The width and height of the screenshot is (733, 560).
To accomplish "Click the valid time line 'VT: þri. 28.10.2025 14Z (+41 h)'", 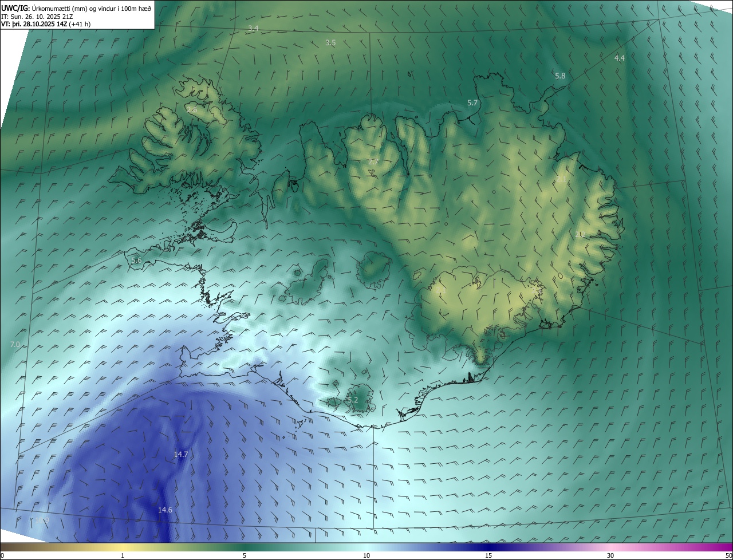I will [x=46, y=24].
